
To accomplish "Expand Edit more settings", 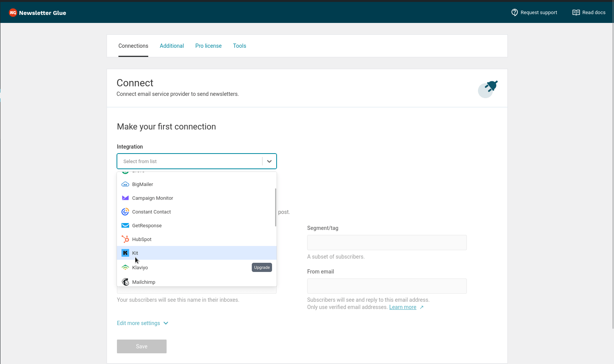I will pyautogui.click(x=142, y=323).
